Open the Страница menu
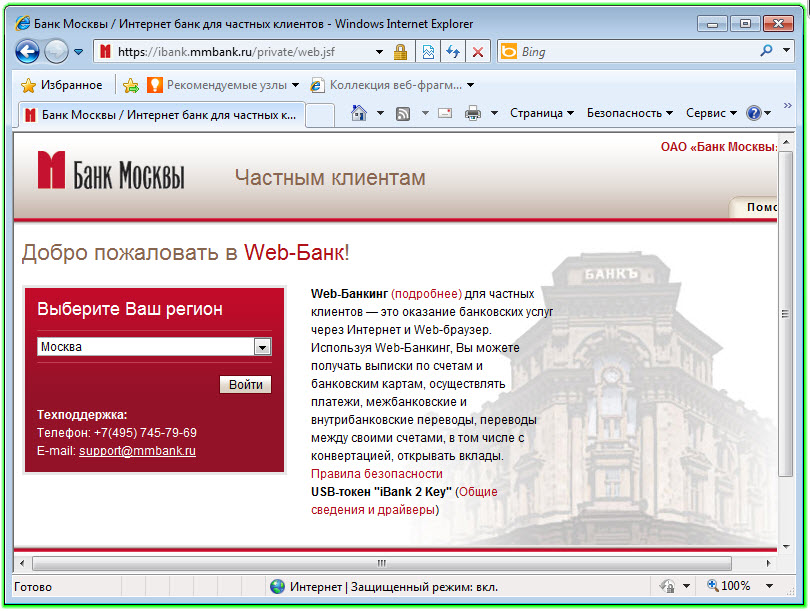 point(542,113)
